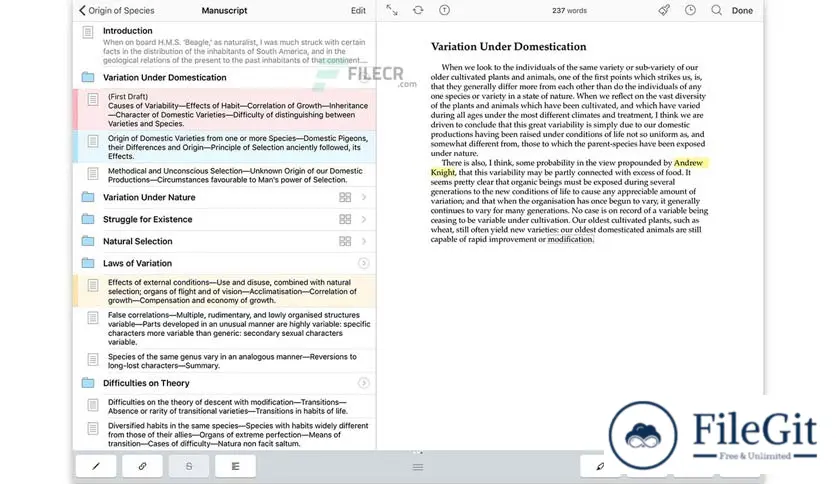Viewport: 836px width, 484px height.
Task: Click the Difficulties on Theory folder icon
Action: [88, 383]
